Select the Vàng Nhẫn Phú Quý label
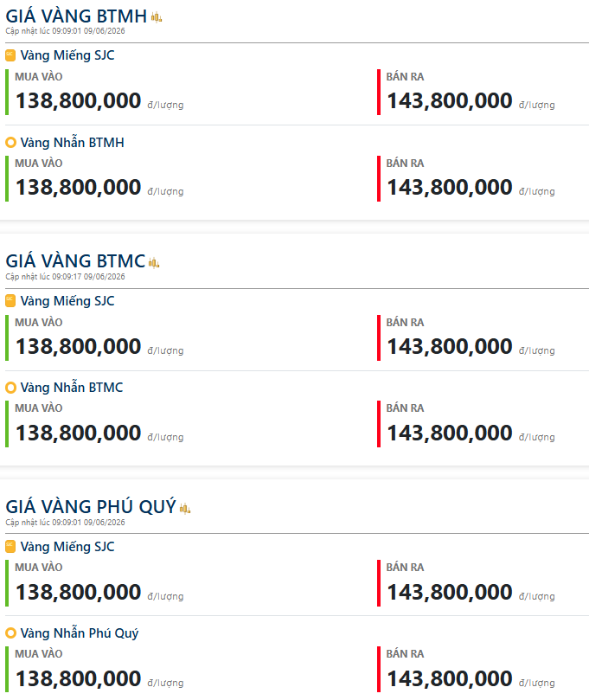Viewport: 589px width, 700px height. (x=80, y=633)
